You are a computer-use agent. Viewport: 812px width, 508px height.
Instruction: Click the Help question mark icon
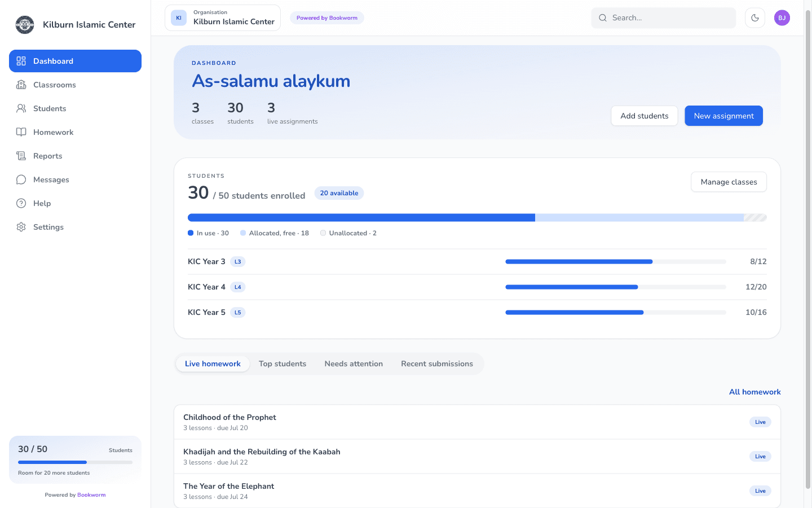pyautogui.click(x=21, y=203)
